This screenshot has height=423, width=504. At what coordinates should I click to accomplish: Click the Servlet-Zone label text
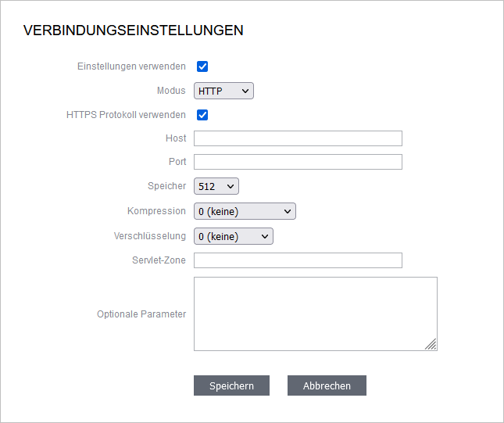[x=159, y=260]
